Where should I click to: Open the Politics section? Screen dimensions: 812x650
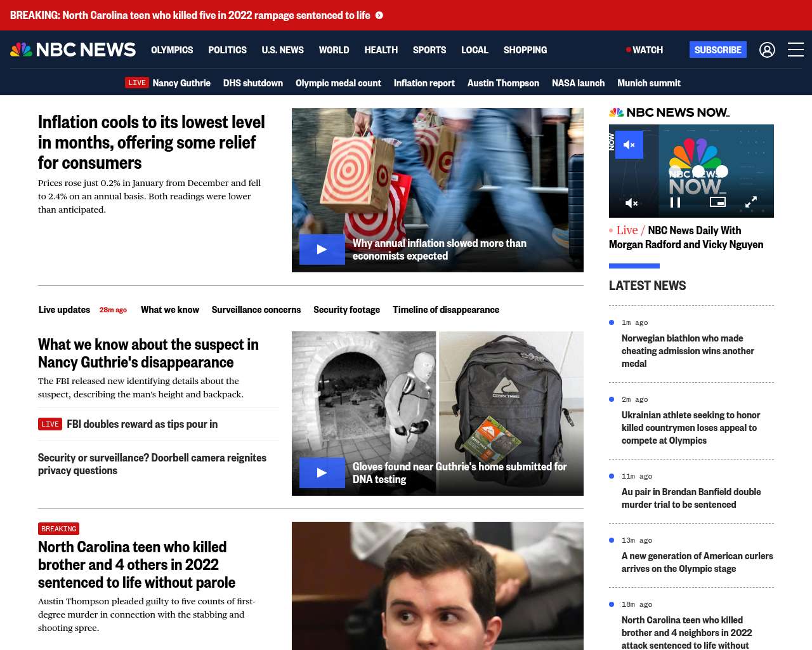tap(227, 50)
